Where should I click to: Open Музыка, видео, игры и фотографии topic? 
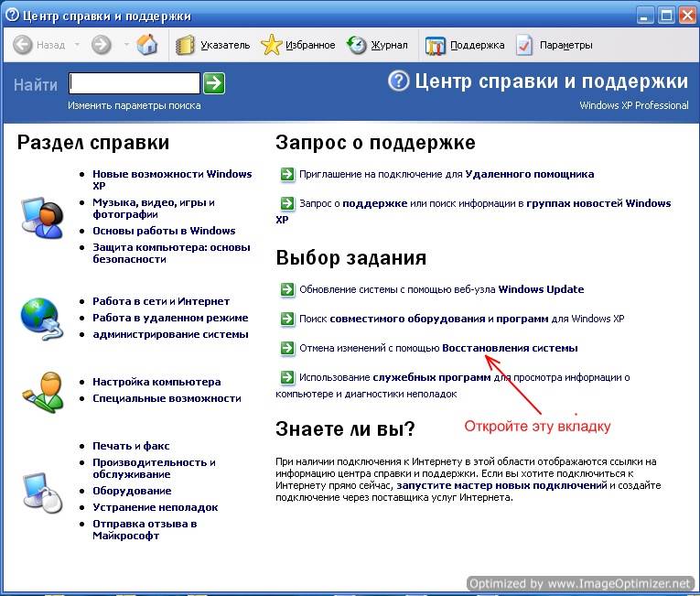154,208
